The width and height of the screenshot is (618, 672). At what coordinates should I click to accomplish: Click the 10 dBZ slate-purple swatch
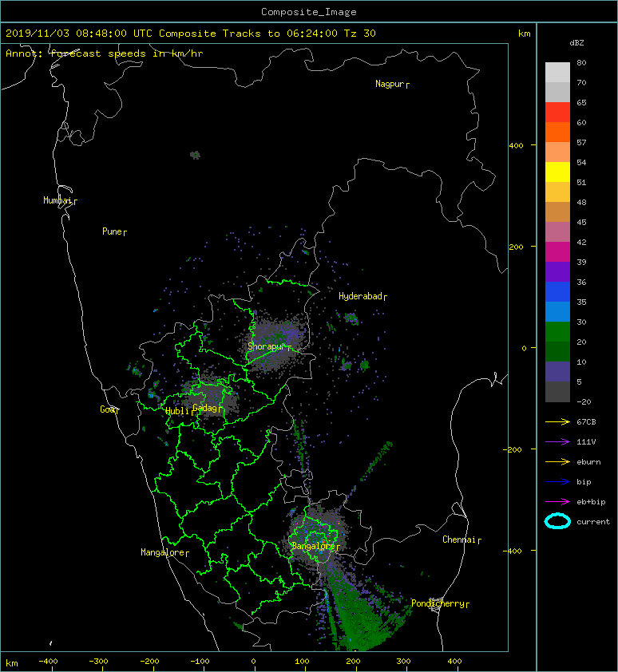pos(557,371)
